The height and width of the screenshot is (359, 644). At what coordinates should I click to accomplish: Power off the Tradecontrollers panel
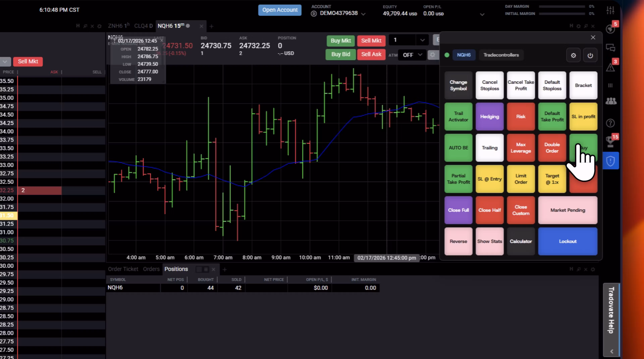pos(591,55)
